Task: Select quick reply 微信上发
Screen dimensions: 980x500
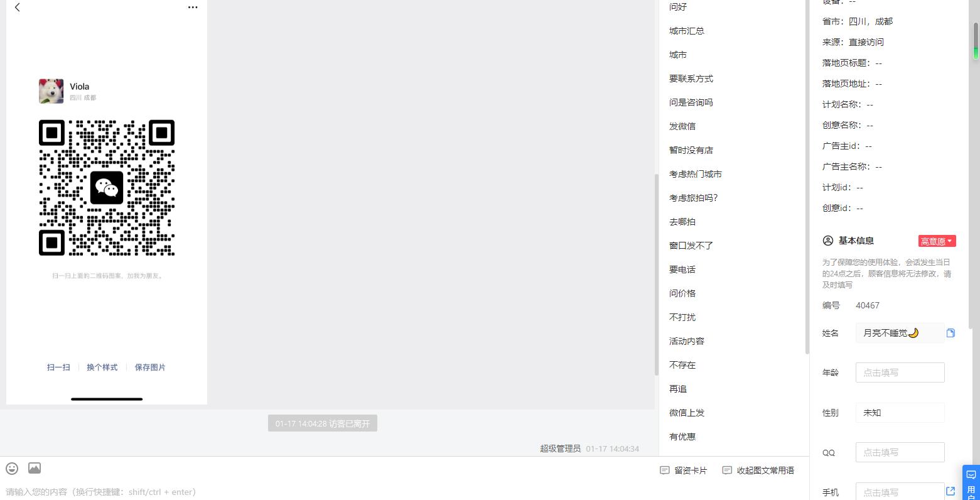Action: [x=687, y=413]
